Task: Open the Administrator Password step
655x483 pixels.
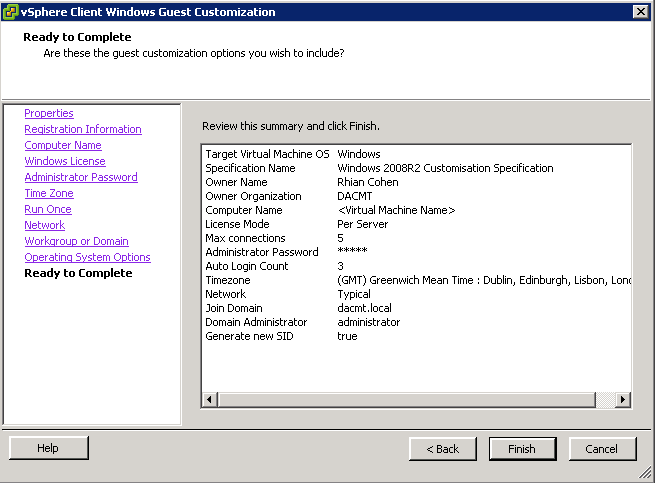Action: click(81, 177)
